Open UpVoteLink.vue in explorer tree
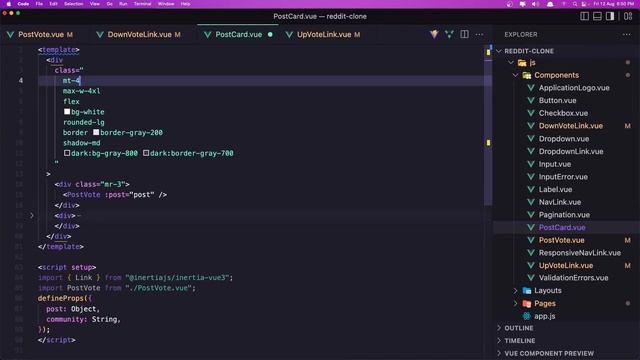 tap(566, 266)
